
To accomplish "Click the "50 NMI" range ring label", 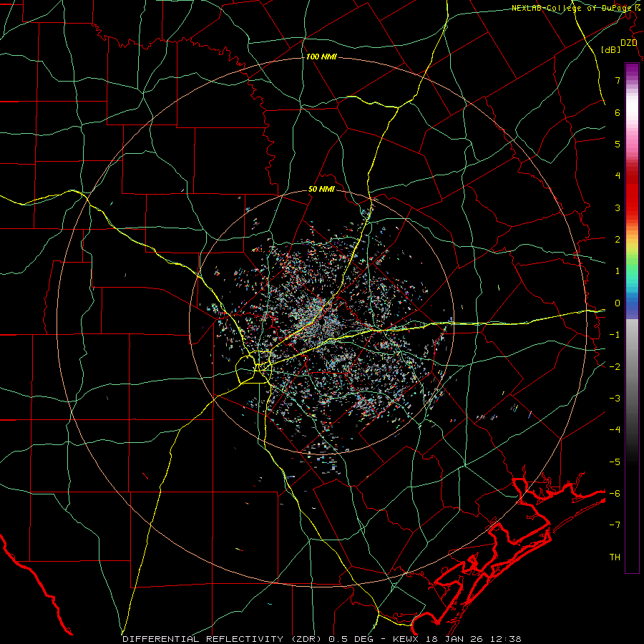I will pyautogui.click(x=321, y=190).
